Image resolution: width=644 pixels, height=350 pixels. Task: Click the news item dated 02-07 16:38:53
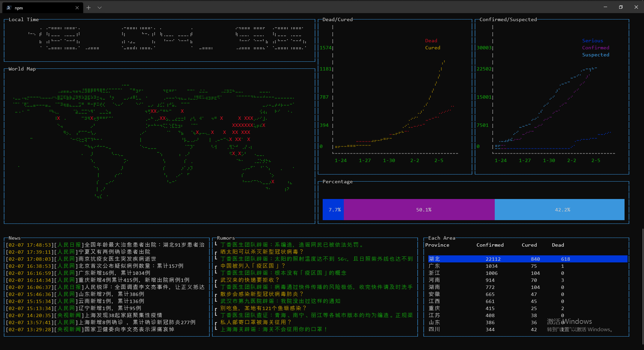pyautogui.click(x=95, y=266)
